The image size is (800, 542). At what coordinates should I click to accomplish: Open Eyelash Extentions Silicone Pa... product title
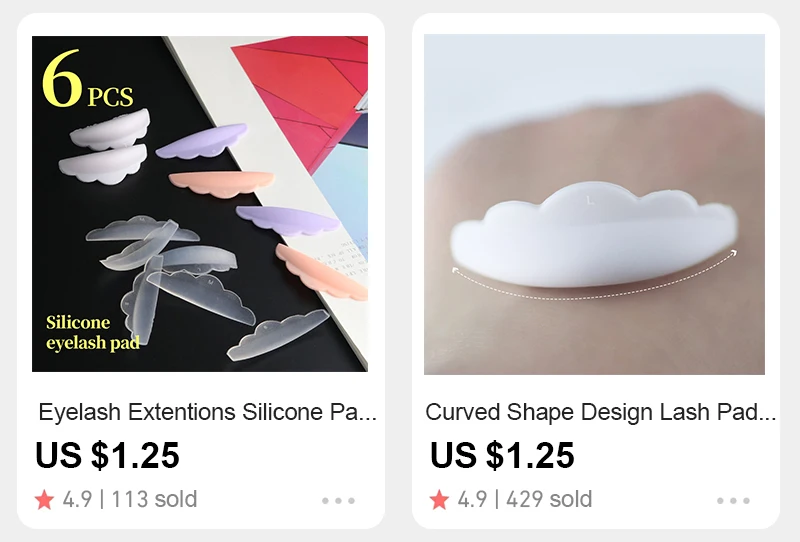point(208,412)
